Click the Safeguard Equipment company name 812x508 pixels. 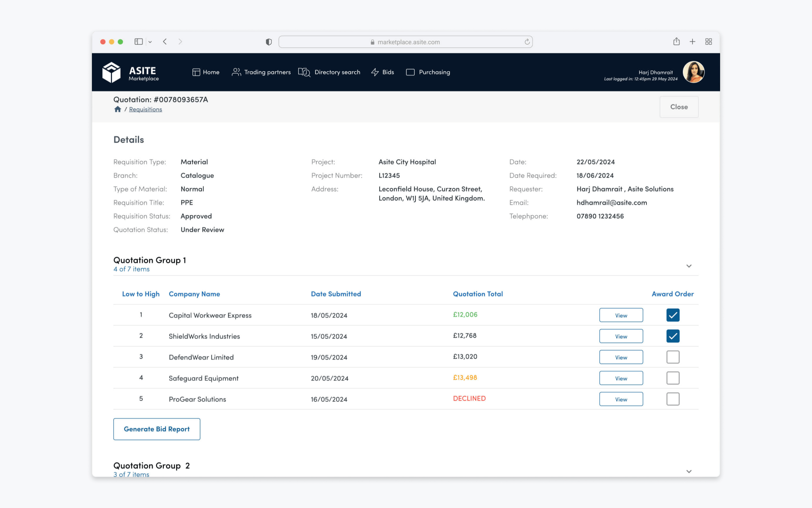click(x=203, y=378)
